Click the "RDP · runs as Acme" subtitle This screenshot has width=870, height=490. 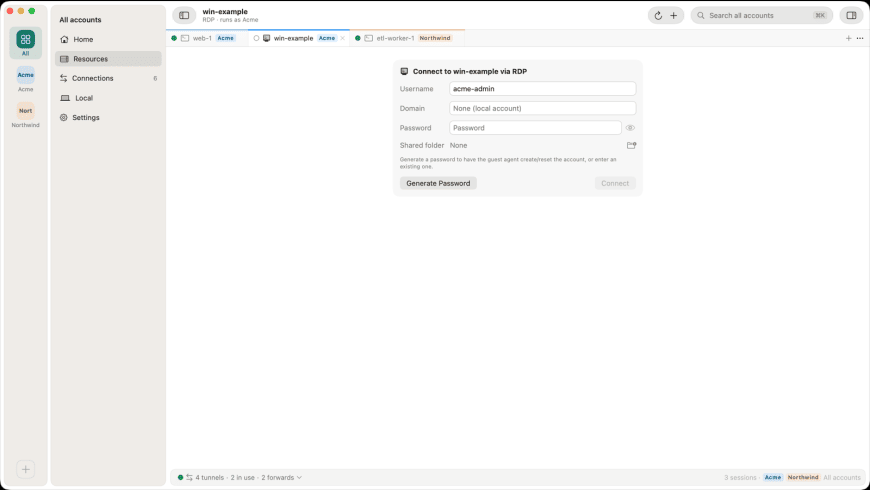click(230, 20)
